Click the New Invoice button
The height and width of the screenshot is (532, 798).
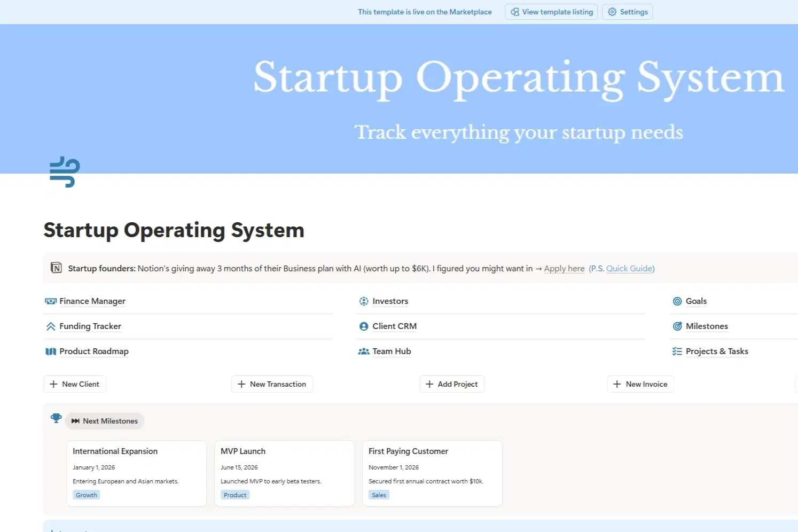(x=640, y=384)
